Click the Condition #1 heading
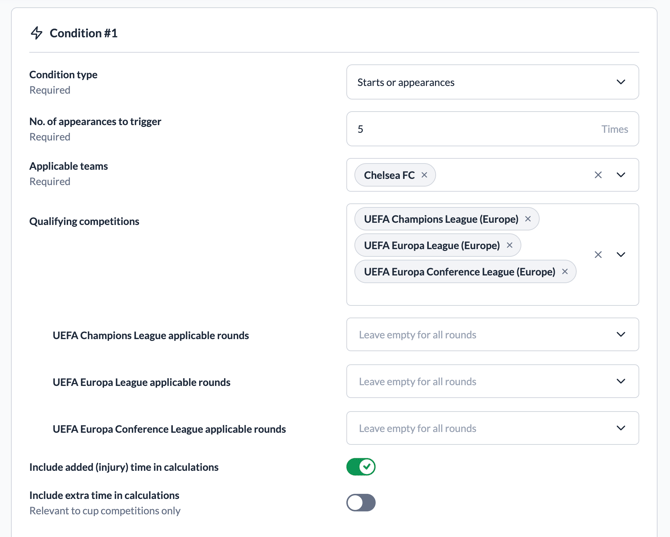 (x=84, y=33)
